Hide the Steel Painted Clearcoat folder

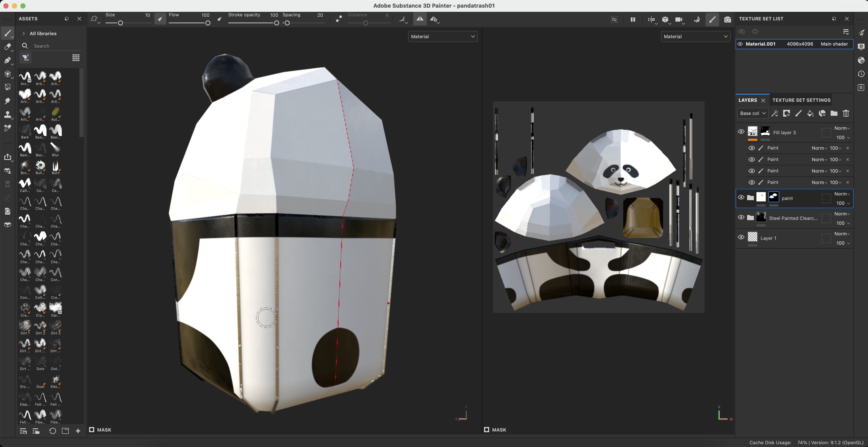click(741, 217)
